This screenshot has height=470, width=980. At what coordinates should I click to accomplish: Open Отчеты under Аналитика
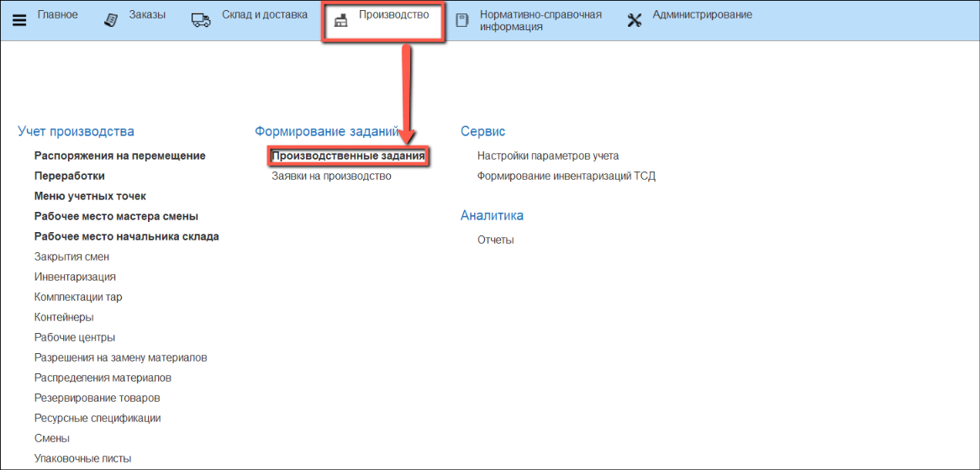pyautogui.click(x=495, y=240)
